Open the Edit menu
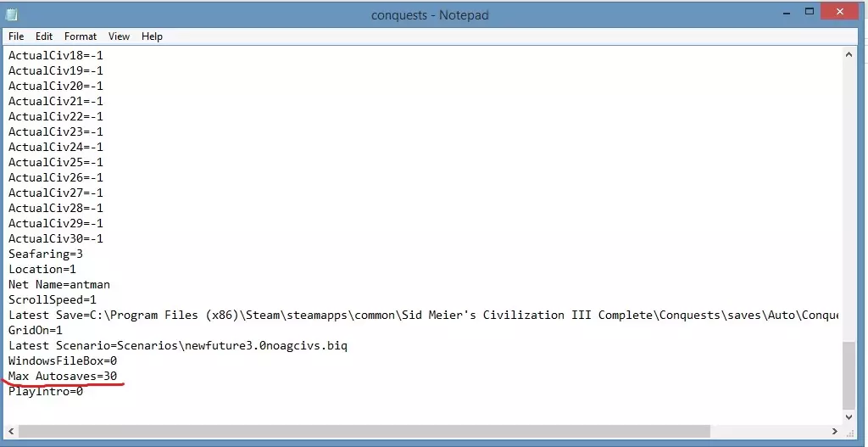 44,36
